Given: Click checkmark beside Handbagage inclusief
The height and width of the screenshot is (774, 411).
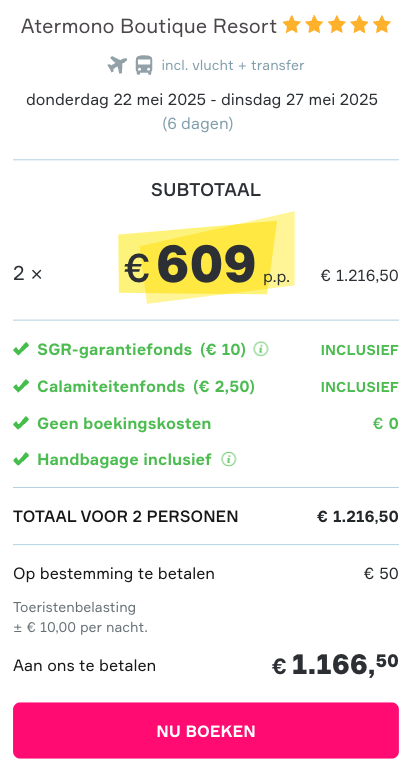Looking at the screenshot, I should (21, 460).
